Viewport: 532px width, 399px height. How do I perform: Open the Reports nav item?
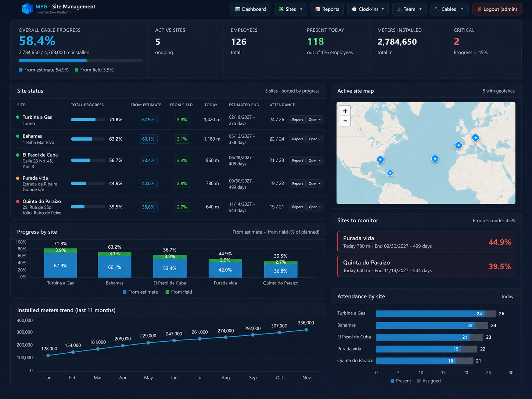327,9
